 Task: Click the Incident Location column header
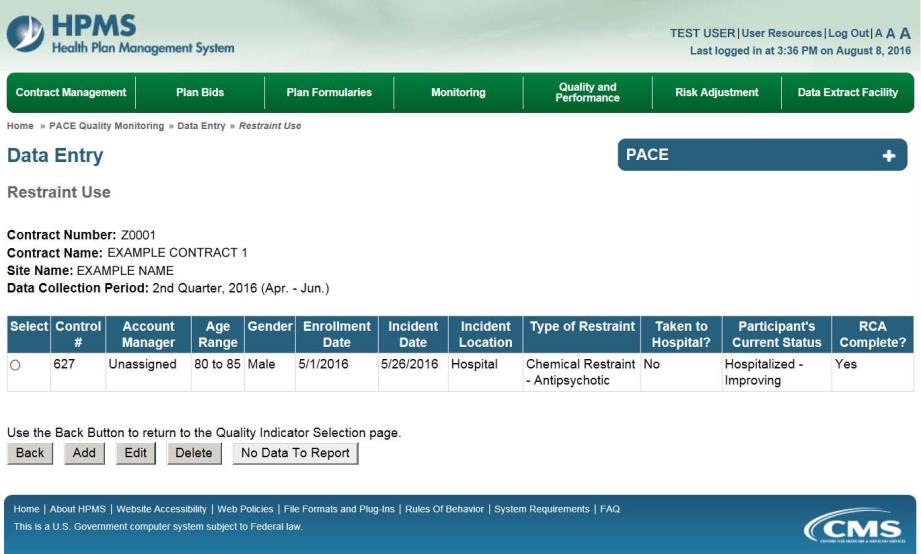(486, 334)
